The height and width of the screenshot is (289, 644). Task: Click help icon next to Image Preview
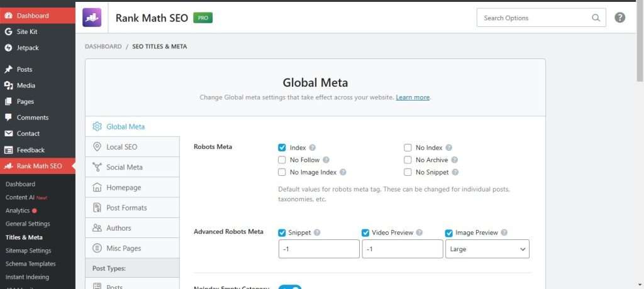point(504,232)
